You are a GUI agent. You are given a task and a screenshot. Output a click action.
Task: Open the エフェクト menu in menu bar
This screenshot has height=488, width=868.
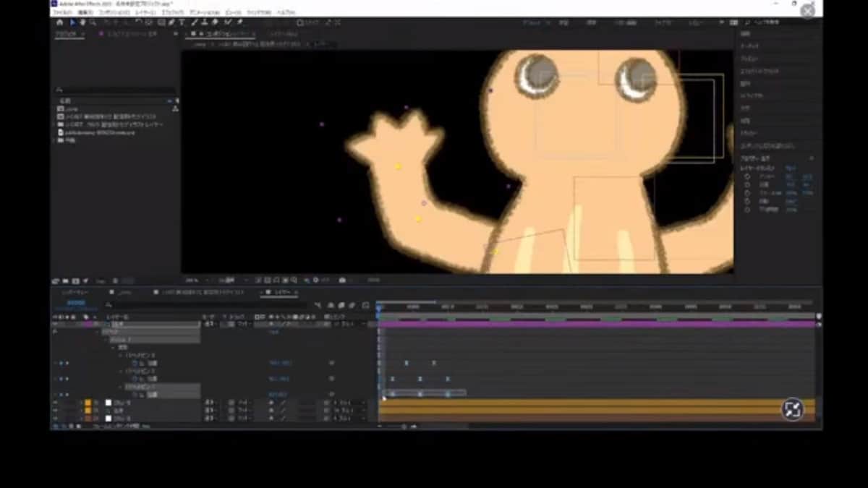coord(172,12)
